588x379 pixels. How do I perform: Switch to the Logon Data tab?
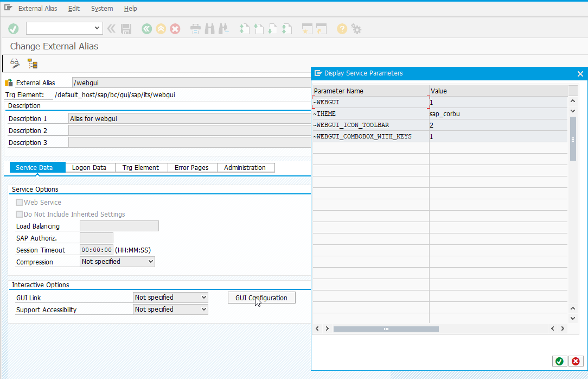[x=90, y=167]
